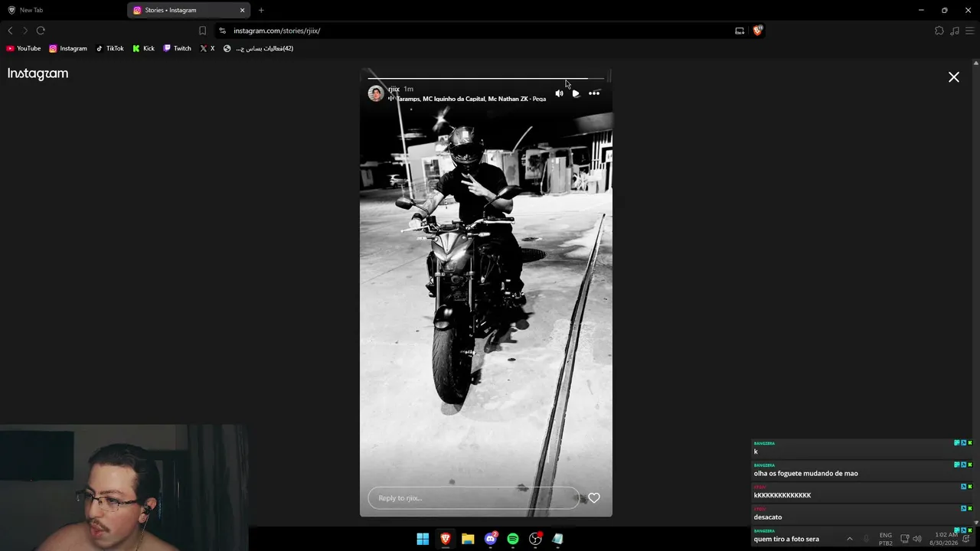Viewport: 980px width, 551px height.
Task: Click the story progress bar
Action: tap(486, 78)
